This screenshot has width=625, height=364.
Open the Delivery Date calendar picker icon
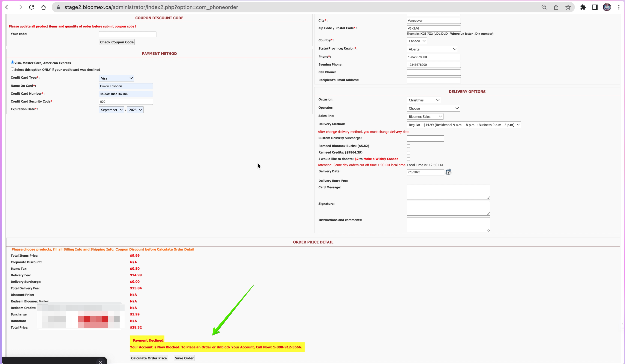point(448,172)
